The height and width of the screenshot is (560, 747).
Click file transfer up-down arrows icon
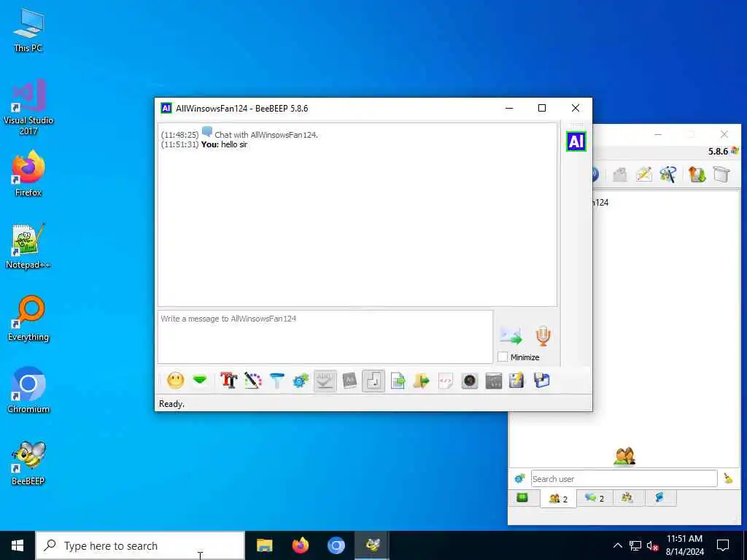point(697,174)
